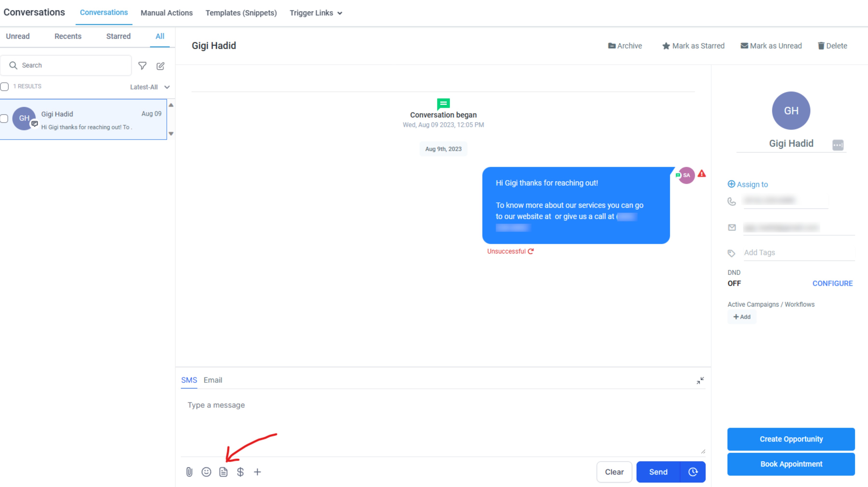Send the message
Viewport: 868px width, 487px height.
658,472
